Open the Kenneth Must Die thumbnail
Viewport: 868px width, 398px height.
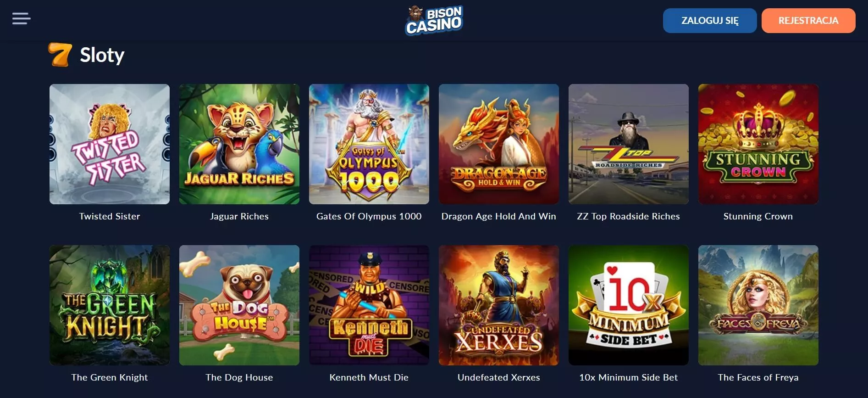369,305
